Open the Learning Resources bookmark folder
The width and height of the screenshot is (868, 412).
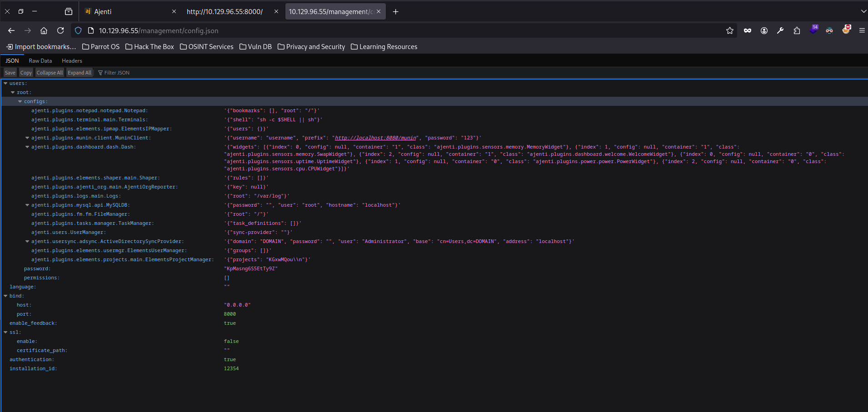click(x=384, y=47)
